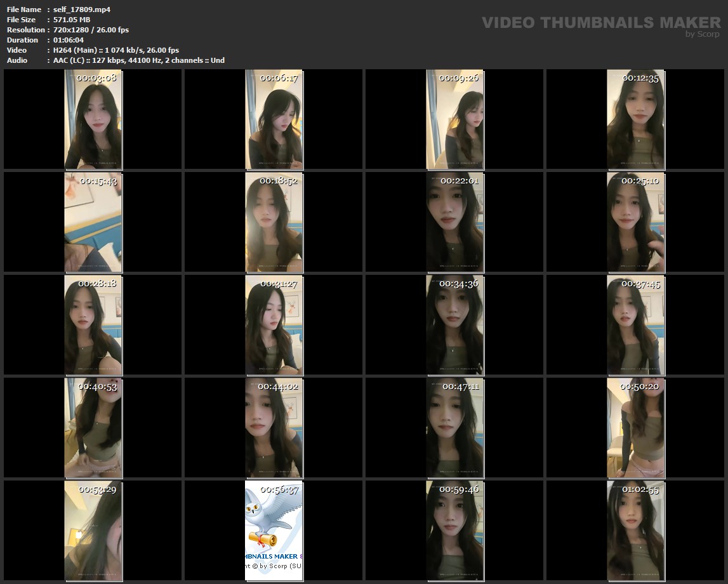The image size is (728, 584).
Task: Click the 00:15:43 thumbnail frame
Action: 93,222
